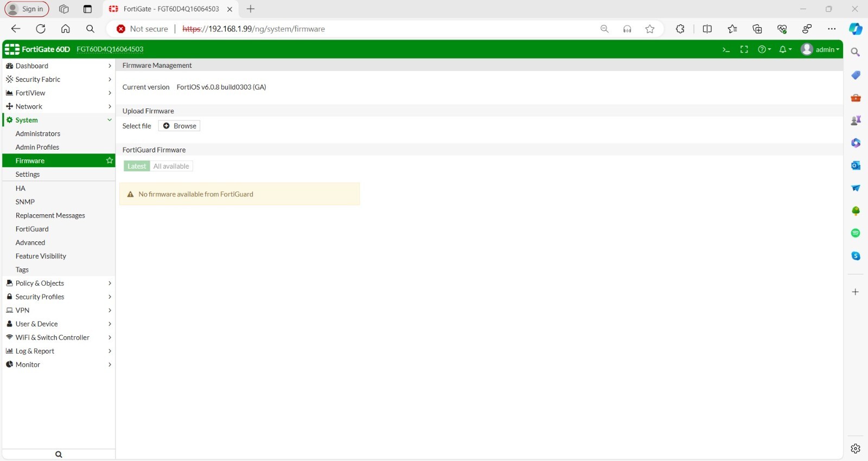Viewport: 868px width, 461px height.
Task: Open sidebar settings gear icon
Action: pyautogui.click(x=856, y=449)
